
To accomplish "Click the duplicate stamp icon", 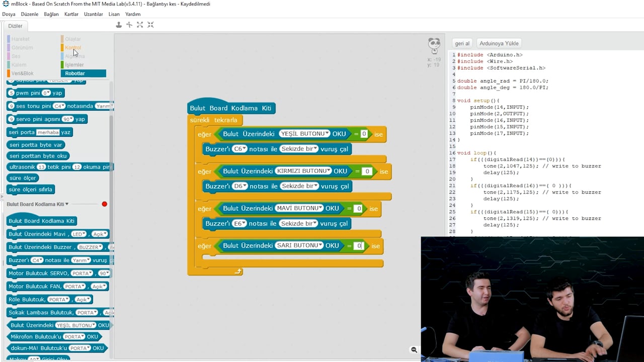I will (x=119, y=25).
